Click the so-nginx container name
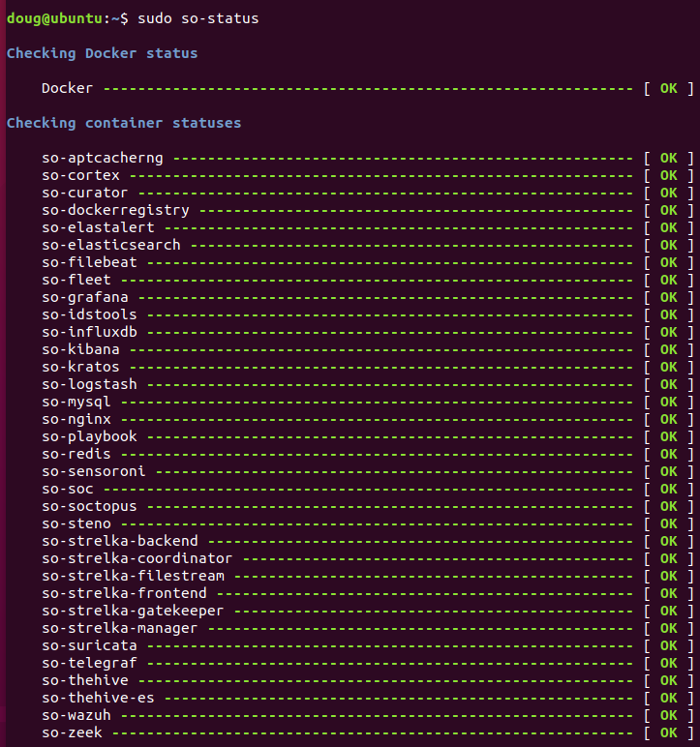Viewport: 700px width, 747px height. pyautogui.click(x=76, y=420)
